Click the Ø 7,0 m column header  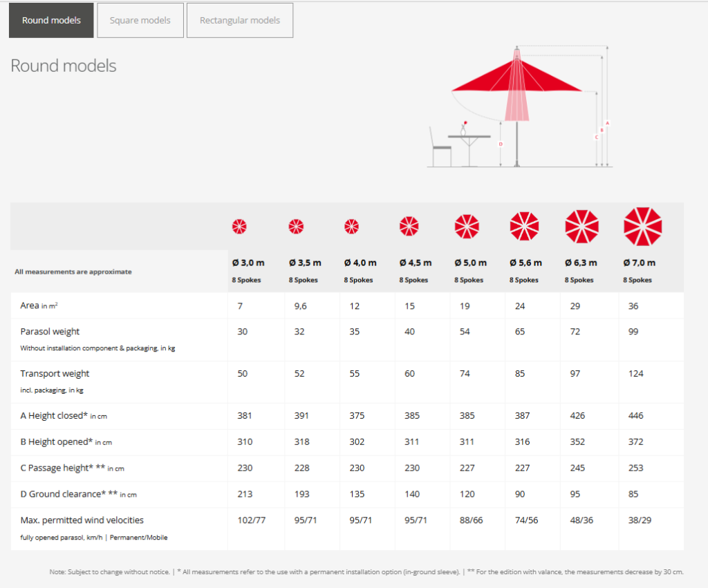640,263
